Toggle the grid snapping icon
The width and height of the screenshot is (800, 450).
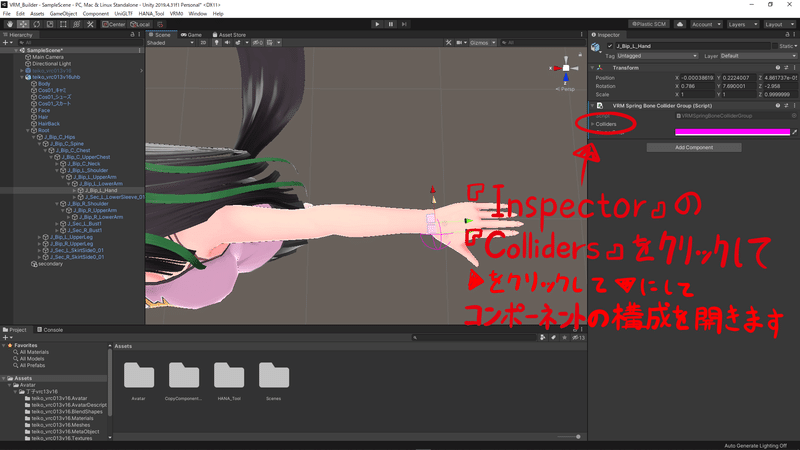pos(160,24)
